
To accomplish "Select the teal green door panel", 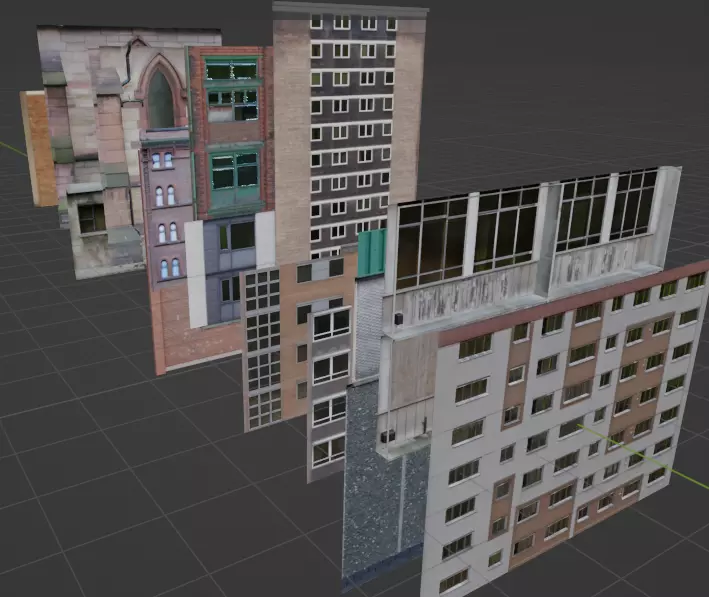I will [372, 253].
